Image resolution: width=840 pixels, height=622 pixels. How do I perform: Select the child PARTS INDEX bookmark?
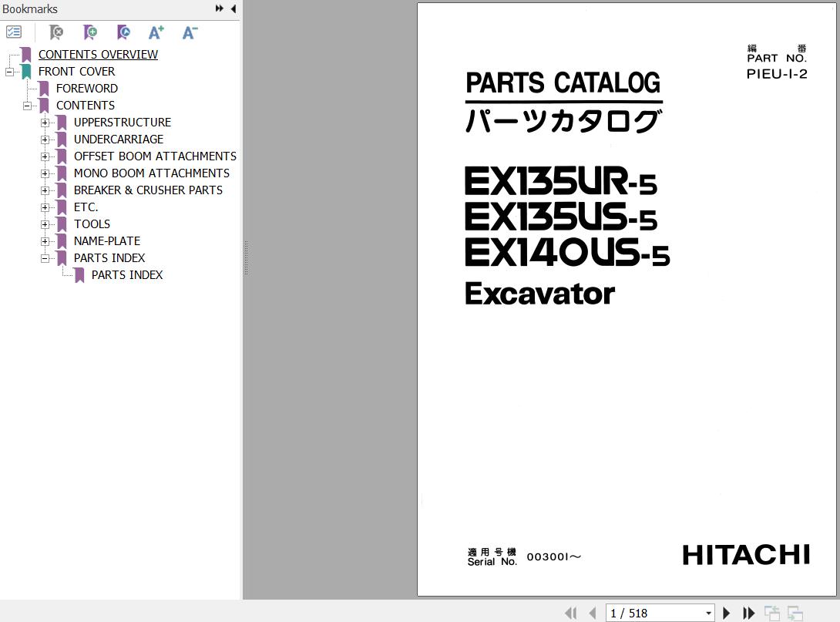click(127, 275)
